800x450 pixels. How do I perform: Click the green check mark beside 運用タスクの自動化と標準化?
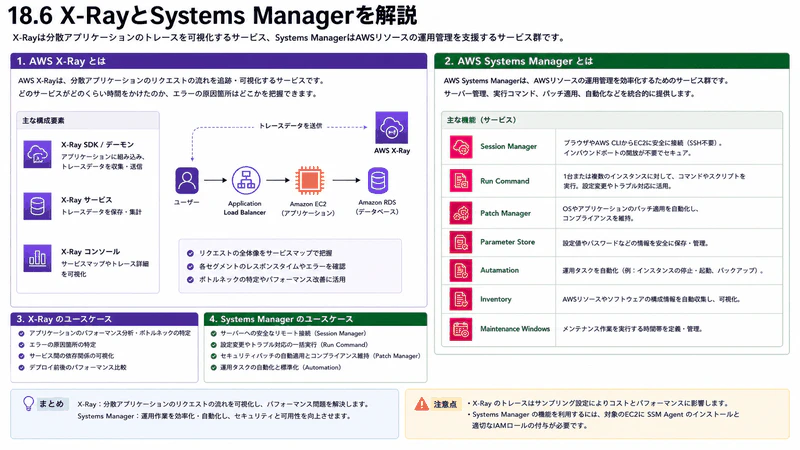pyautogui.click(x=214, y=367)
